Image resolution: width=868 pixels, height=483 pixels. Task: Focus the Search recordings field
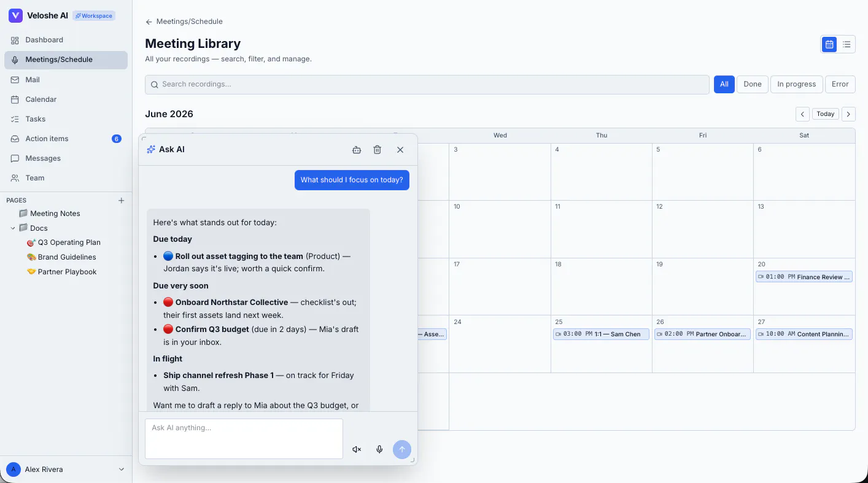427,85
